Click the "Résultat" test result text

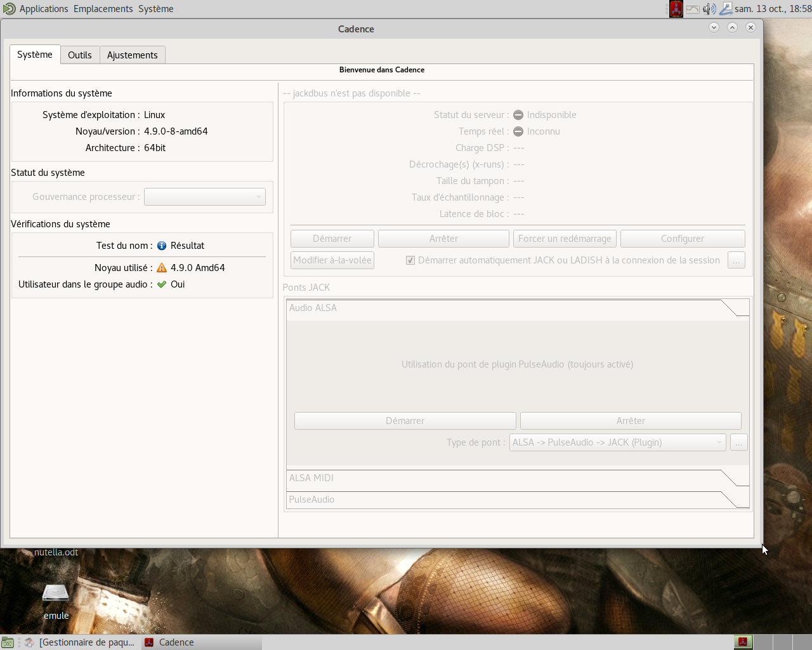click(x=187, y=246)
